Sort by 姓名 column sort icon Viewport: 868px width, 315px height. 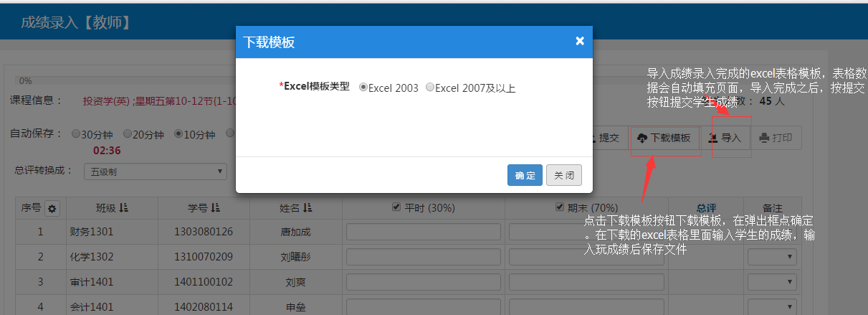(307, 207)
